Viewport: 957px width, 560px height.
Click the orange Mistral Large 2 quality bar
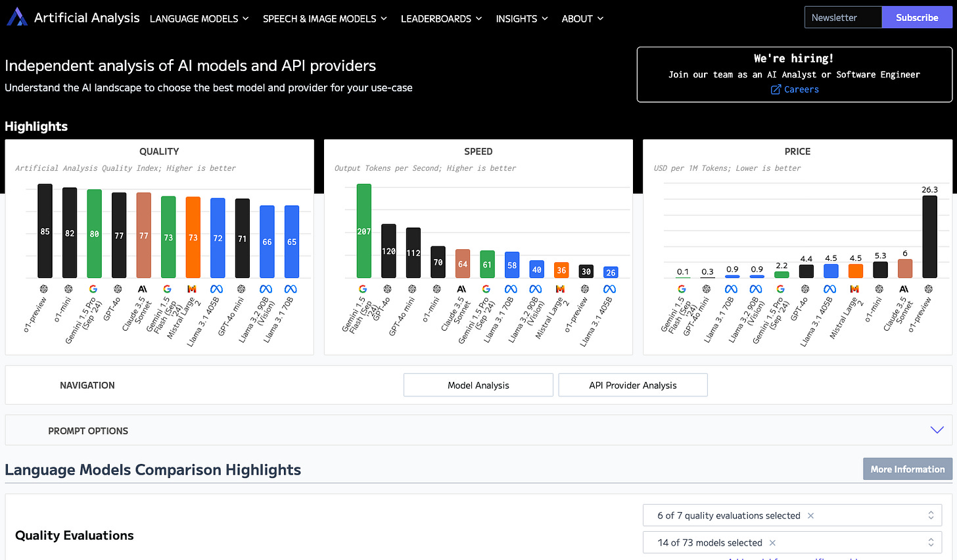click(x=193, y=237)
